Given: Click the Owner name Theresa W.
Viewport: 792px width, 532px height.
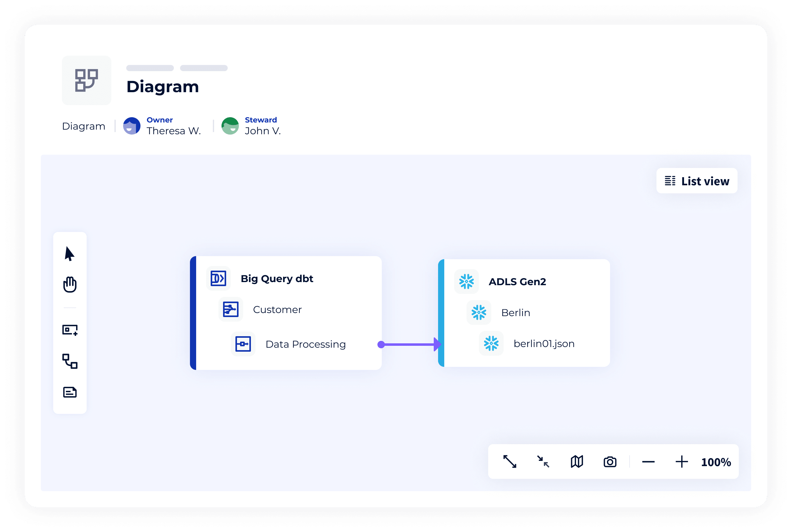Looking at the screenshot, I should (174, 131).
